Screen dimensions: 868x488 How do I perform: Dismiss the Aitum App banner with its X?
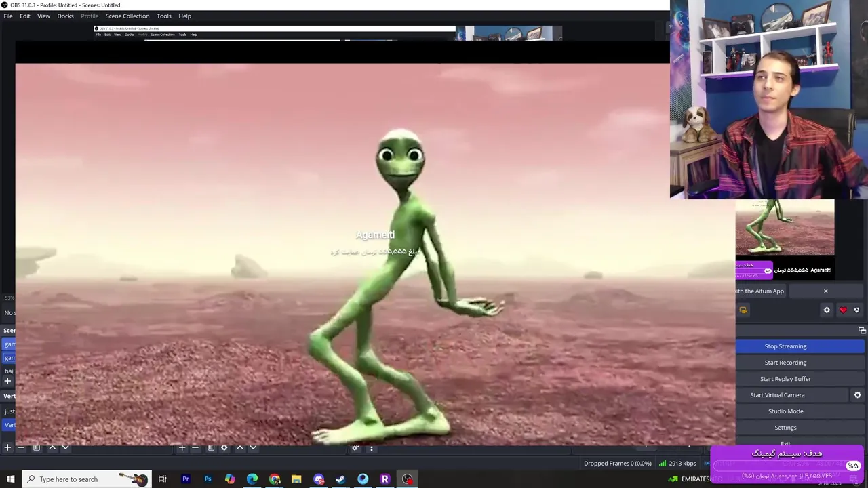click(825, 291)
